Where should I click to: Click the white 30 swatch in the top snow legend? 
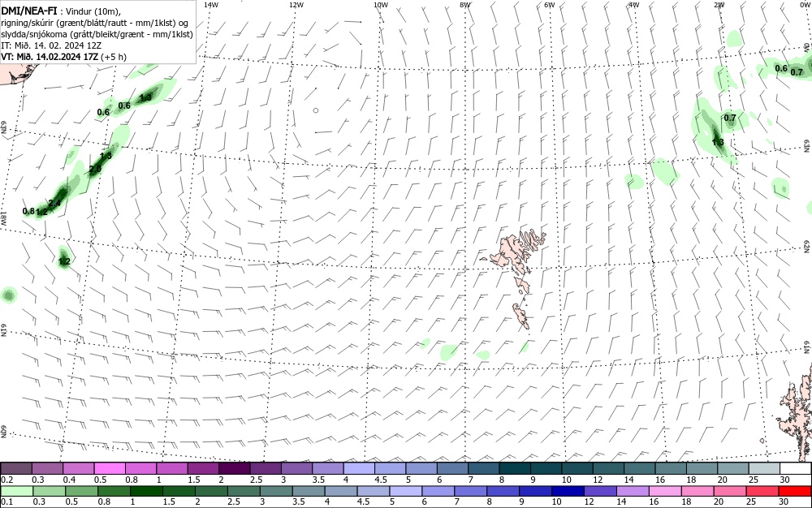[x=794, y=468]
